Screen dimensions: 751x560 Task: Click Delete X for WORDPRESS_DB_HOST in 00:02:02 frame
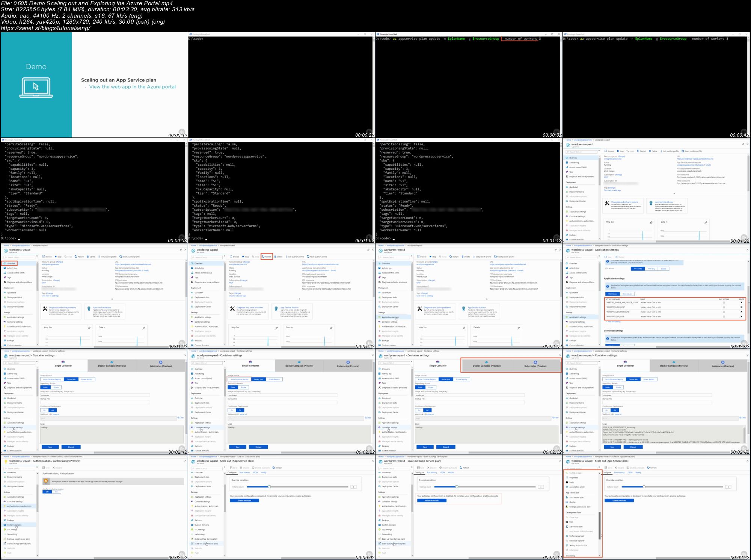(x=741, y=307)
